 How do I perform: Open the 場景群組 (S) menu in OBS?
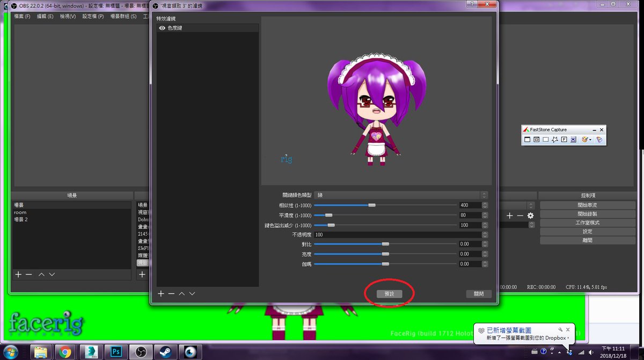[x=123, y=16]
